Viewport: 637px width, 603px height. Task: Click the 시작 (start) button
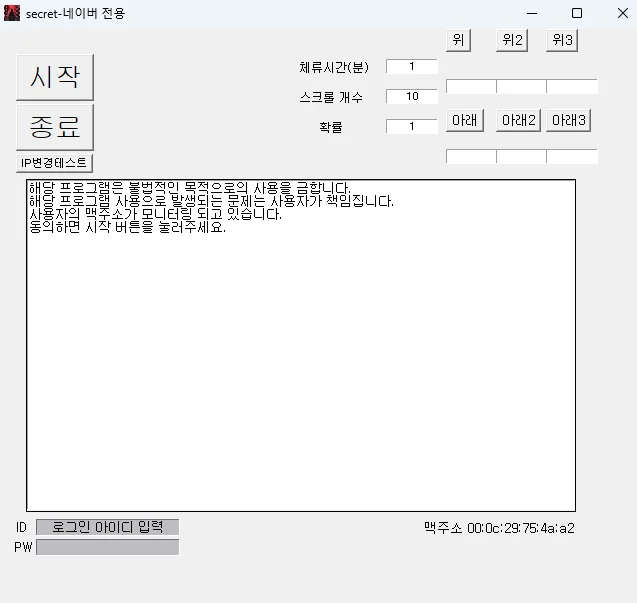[55, 77]
